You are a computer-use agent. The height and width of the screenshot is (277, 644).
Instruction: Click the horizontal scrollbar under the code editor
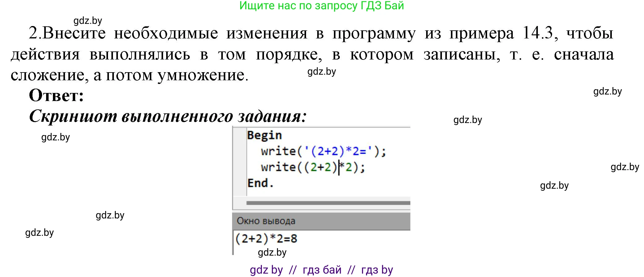coord(328,203)
